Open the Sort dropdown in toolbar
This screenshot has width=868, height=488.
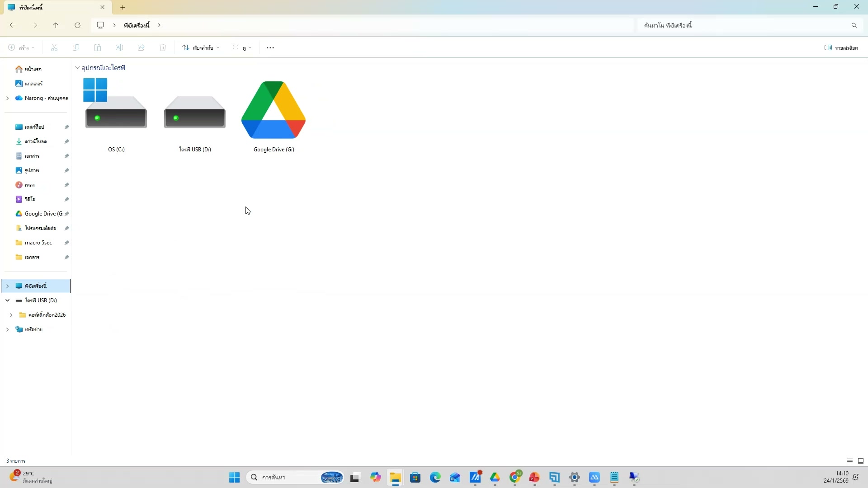tap(201, 48)
